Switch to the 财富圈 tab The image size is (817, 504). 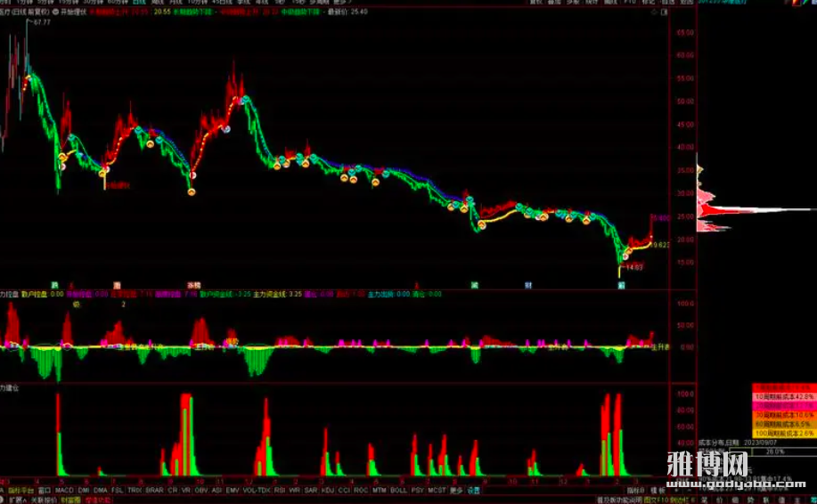click(70, 500)
